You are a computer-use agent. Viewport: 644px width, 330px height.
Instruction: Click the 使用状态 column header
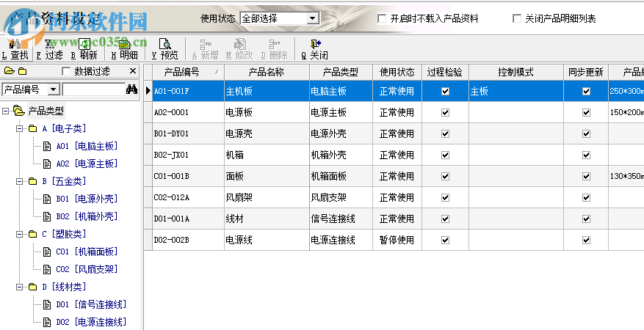coord(397,72)
